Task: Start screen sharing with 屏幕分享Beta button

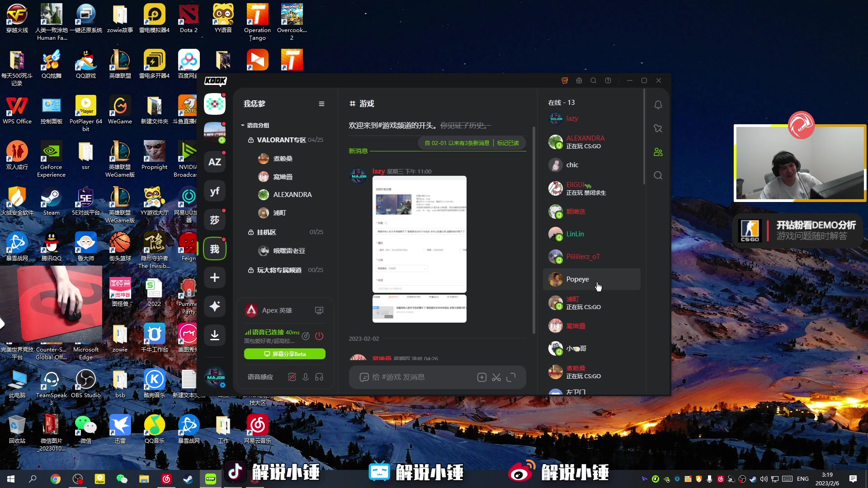Action: [x=285, y=354]
